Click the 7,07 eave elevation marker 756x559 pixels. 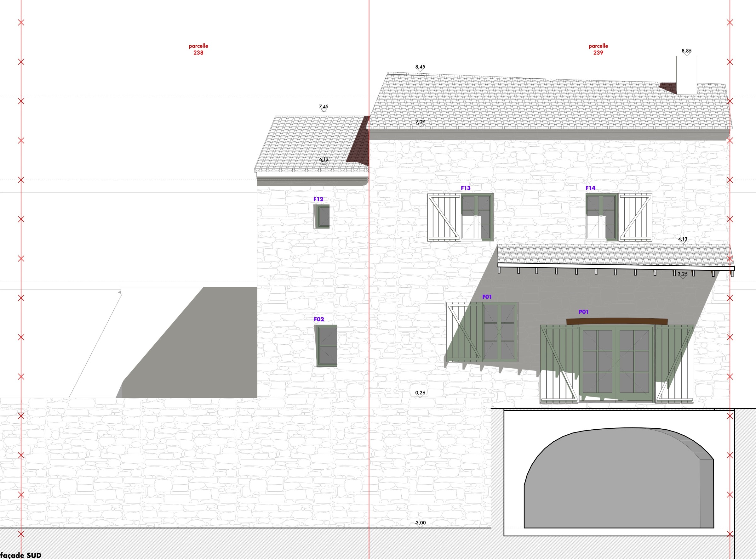[420, 122]
